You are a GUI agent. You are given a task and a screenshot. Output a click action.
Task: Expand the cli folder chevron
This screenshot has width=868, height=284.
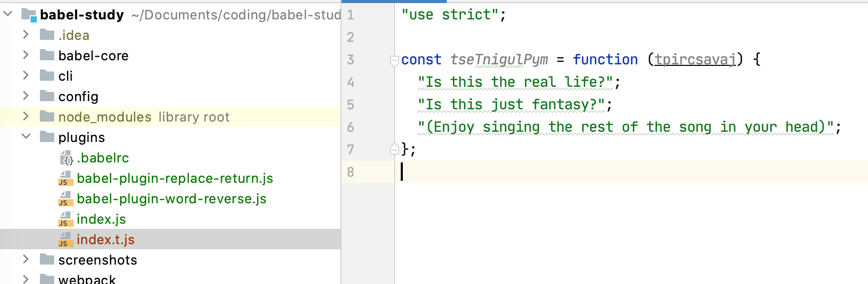[26, 75]
